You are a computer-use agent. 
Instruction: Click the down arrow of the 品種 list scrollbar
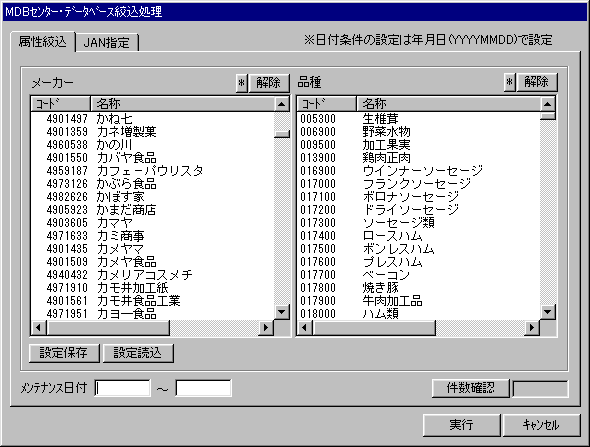[x=547, y=312]
